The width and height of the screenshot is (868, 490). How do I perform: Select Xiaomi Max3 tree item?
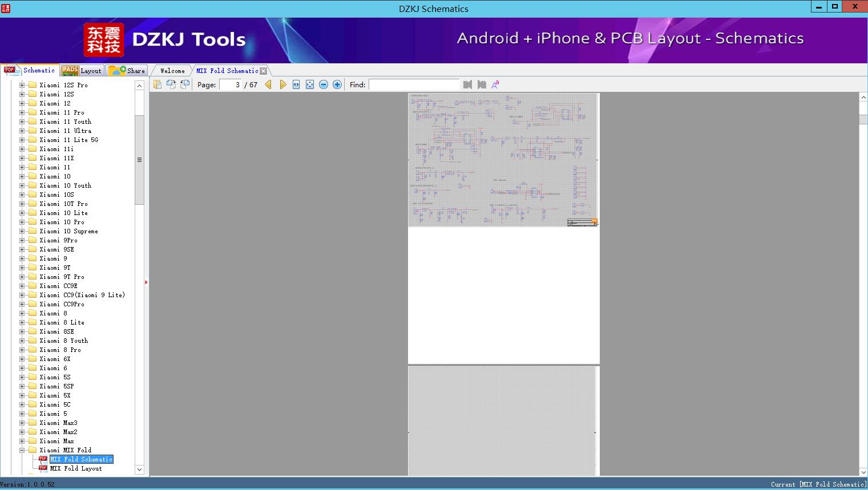coord(58,423)
